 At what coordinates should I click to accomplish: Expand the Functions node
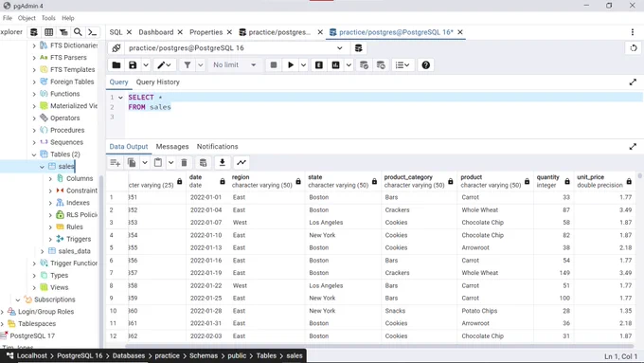click(34, 94)
